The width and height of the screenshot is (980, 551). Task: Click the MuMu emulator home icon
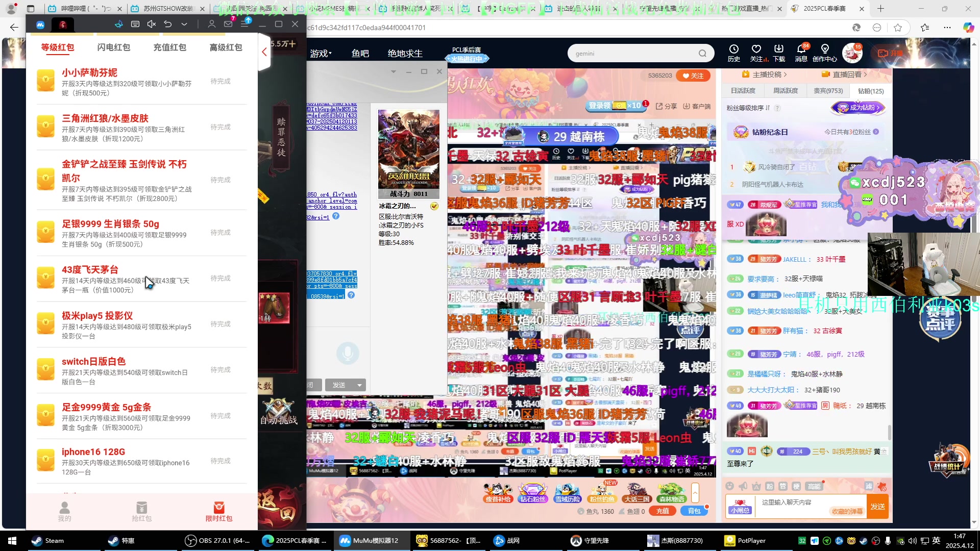tap(40, 24)
